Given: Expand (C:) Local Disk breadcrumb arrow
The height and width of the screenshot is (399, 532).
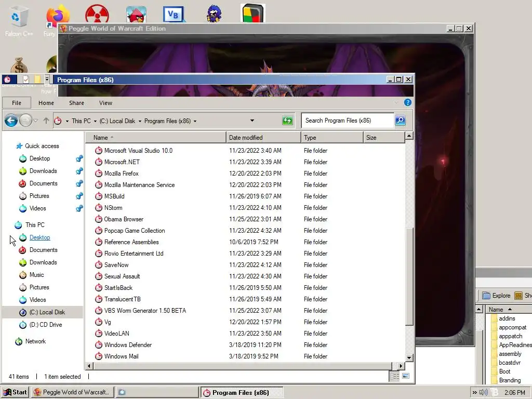Looking at the screenshot, I should pos(139,121).
